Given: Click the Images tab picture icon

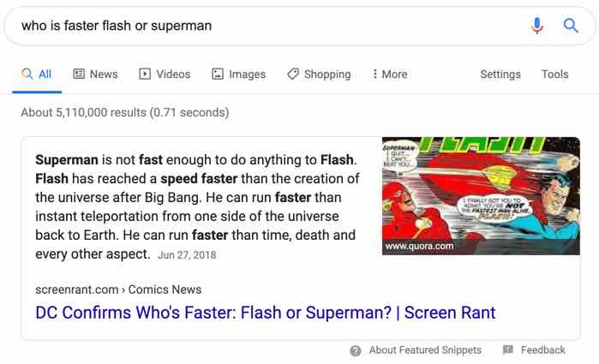Looking at the screenshot, I should tap(218, 75).
